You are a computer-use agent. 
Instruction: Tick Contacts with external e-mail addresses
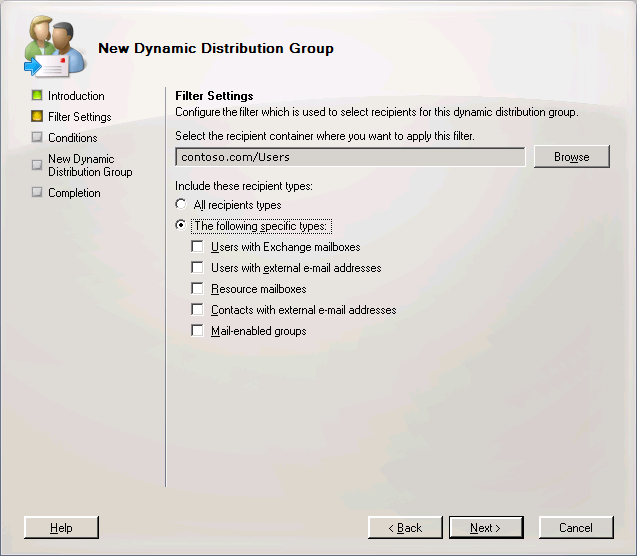[197, 310]
